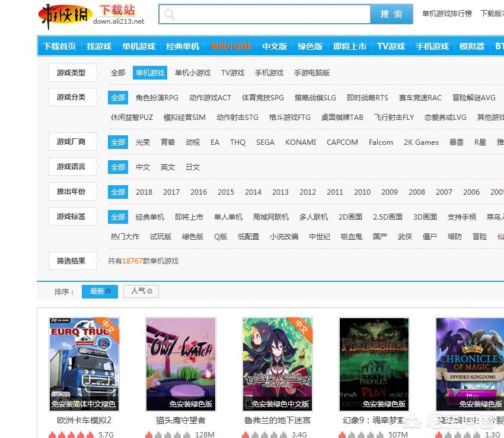Screen dimensions: 504x438
Task: Filter games by KONAMI publisher
Action: [x=301, y=142]
